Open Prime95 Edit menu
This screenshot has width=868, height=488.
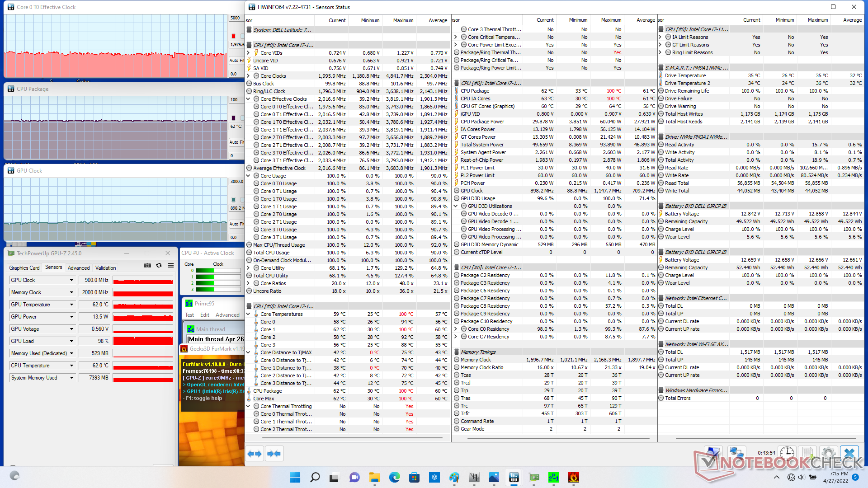tap(205, 315)
